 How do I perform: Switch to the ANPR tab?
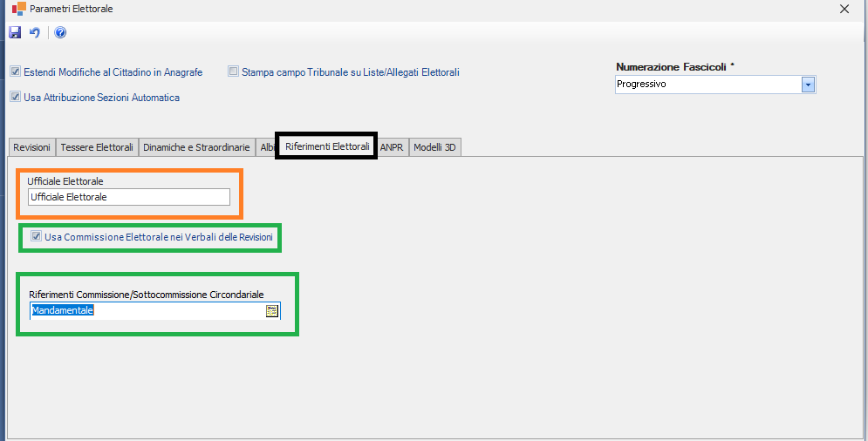pos(391,147)
